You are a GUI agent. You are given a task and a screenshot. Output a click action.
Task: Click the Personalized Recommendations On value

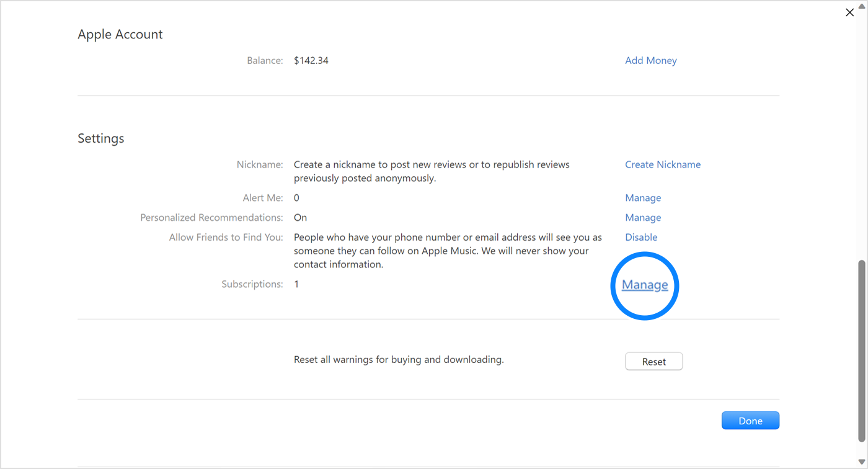pyautogui.click(x=300, y=218)
